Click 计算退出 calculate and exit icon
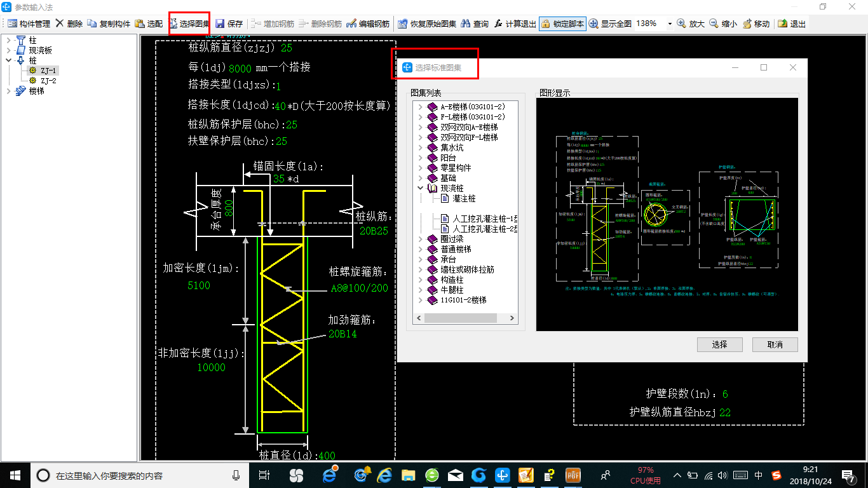This screenshot has height=488, width=868. tap(498, 24)
